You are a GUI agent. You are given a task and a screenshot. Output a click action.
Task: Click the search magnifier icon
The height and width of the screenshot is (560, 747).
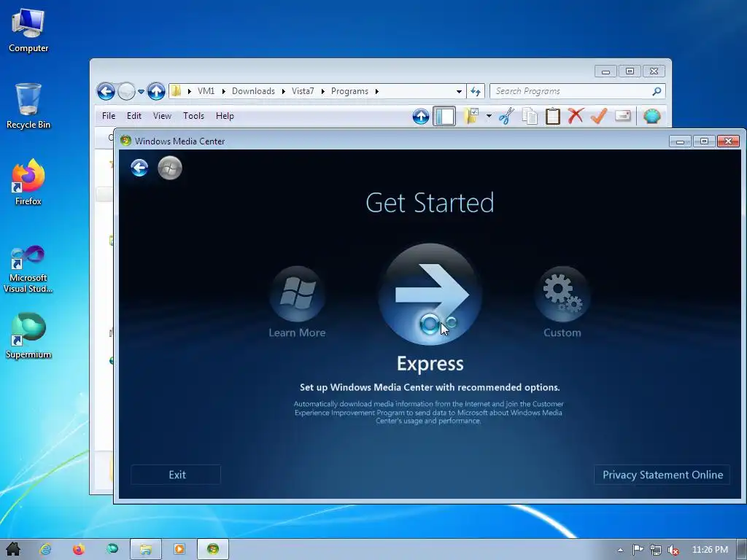pyautogui.click(x=657, y=91)
